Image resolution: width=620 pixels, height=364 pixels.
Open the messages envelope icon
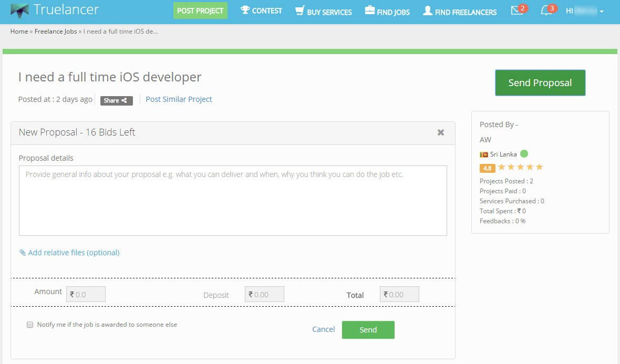tap(517, 11)
